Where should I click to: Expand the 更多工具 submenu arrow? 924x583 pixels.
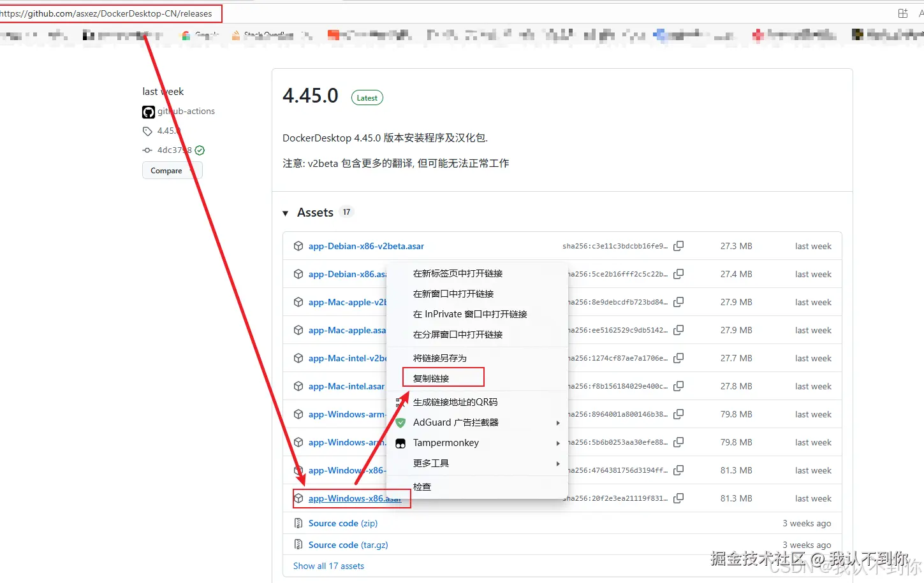[558, 464]
